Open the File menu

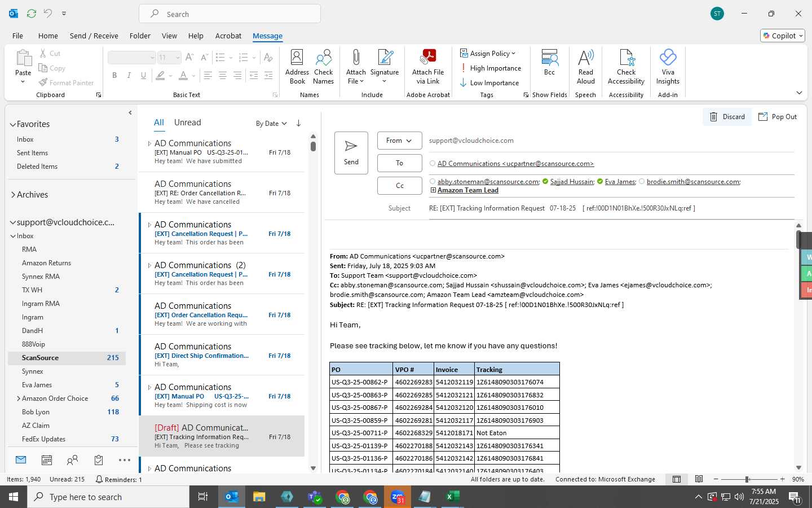17,36
